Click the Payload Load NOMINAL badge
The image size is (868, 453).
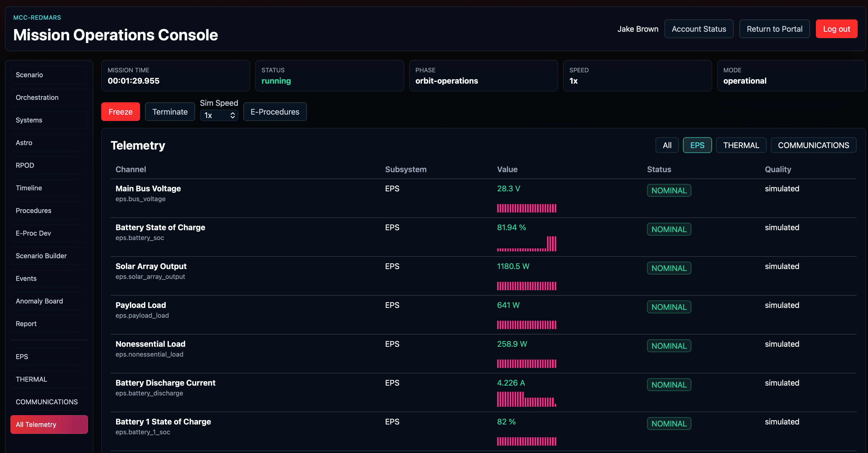pos(669,307)
